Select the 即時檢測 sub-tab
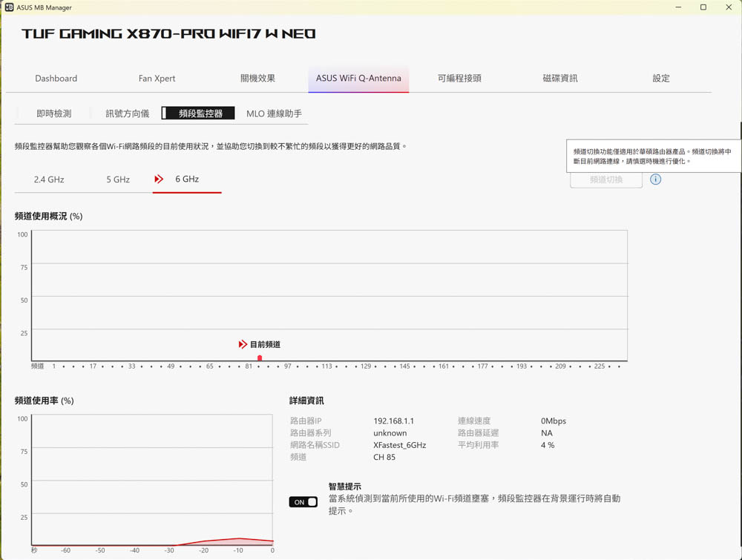 (54, 113)
